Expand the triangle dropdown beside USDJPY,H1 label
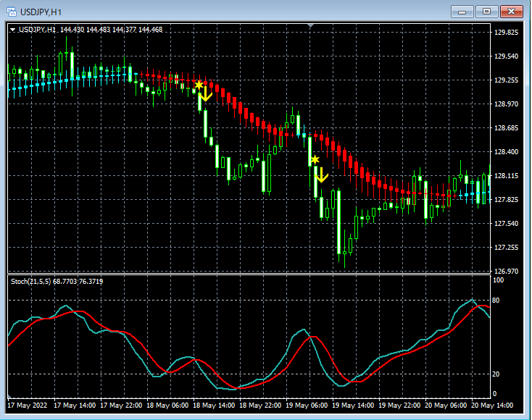 click(x=12, y=30)
